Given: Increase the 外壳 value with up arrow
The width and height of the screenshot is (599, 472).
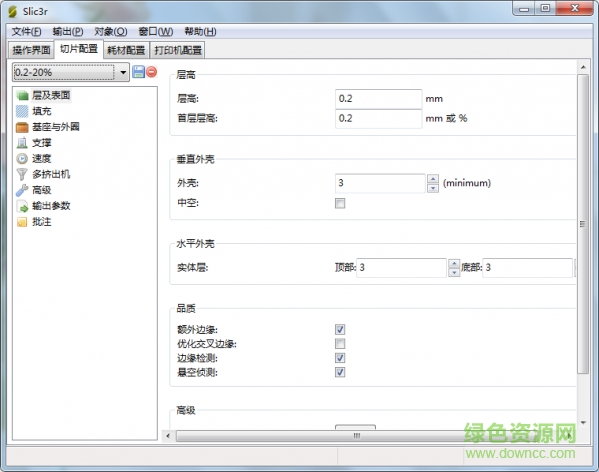Looking at the screenshot, I should (433, 179).
